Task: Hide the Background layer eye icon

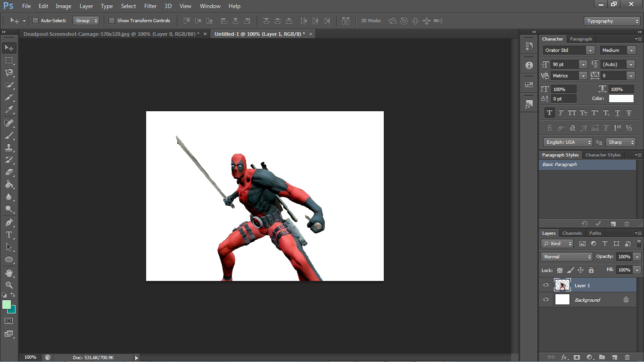Action: 546,300
